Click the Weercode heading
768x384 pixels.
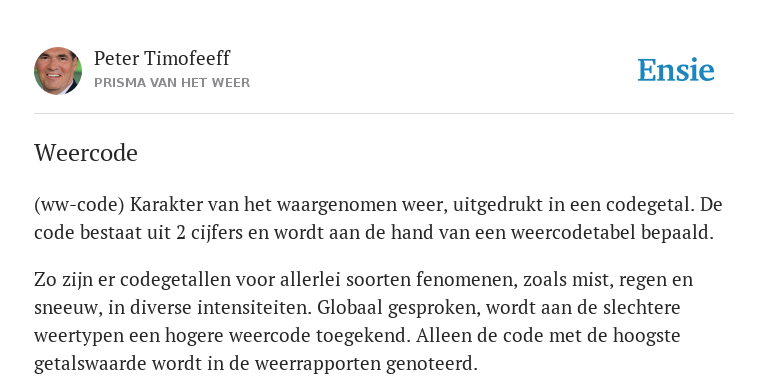(86, 153)
